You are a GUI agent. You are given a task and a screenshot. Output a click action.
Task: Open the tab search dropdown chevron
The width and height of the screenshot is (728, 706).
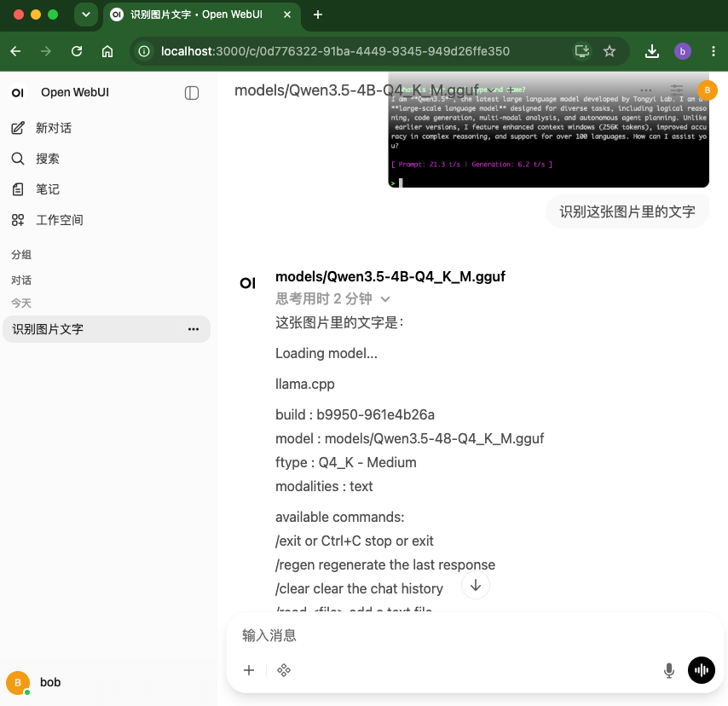(86, 14)
